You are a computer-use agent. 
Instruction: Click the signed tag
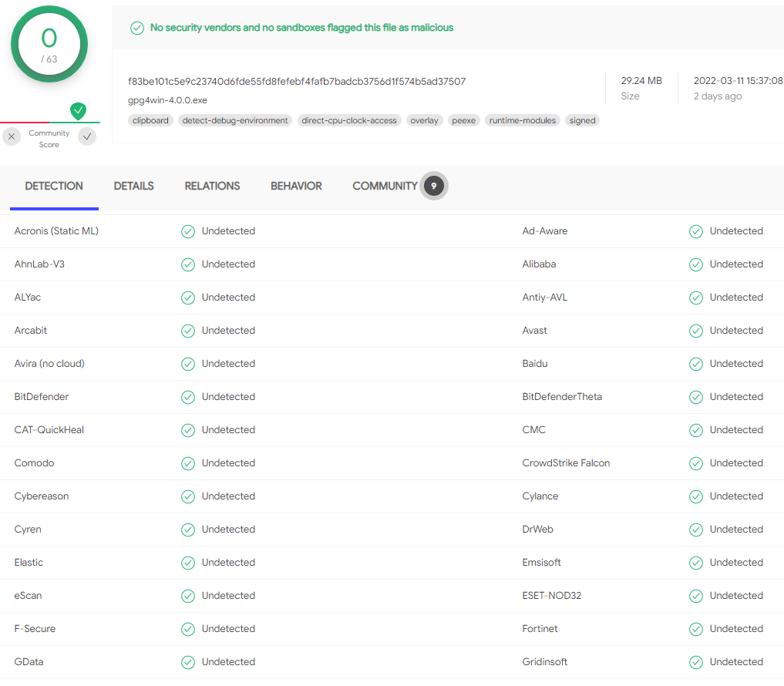point(583,120)
